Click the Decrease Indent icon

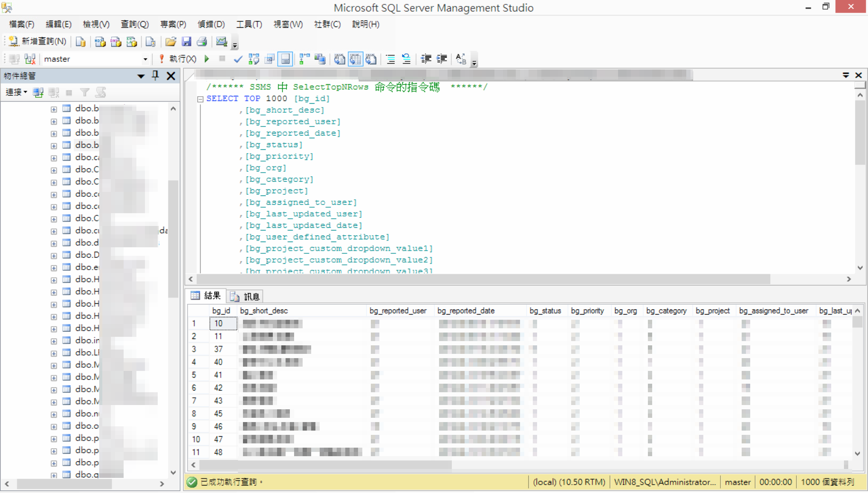click(426, 59)
